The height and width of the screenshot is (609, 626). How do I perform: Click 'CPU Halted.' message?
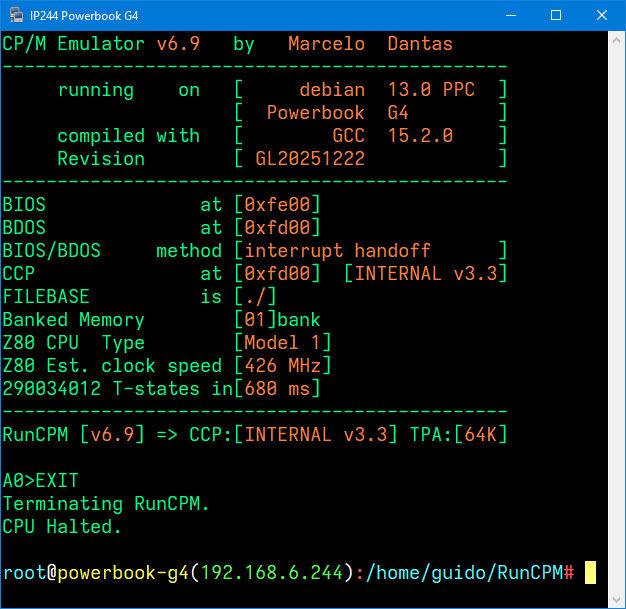62,527
